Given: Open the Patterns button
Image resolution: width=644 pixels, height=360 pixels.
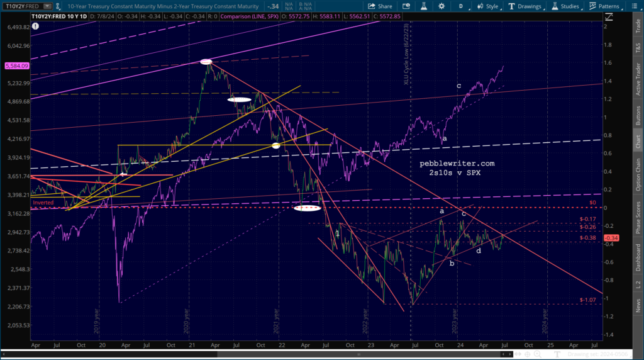Looking at the screenshot, I should [606, 6].
